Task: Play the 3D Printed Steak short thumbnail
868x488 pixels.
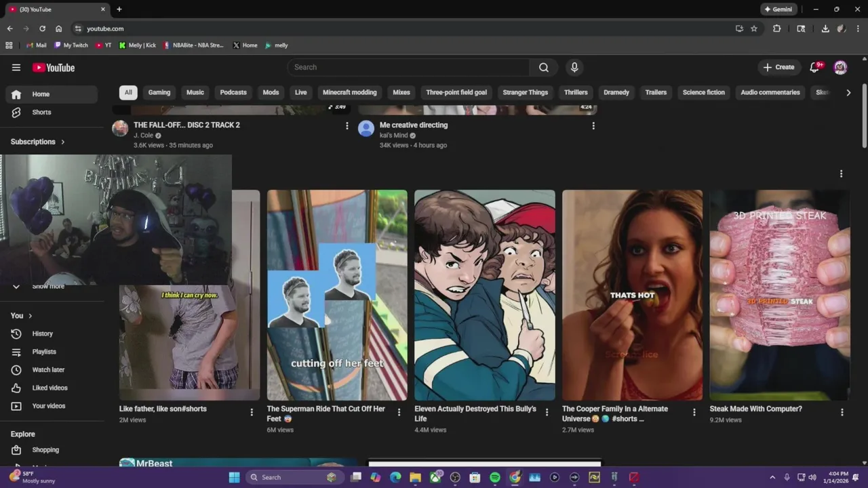Action: coord(780,295)
